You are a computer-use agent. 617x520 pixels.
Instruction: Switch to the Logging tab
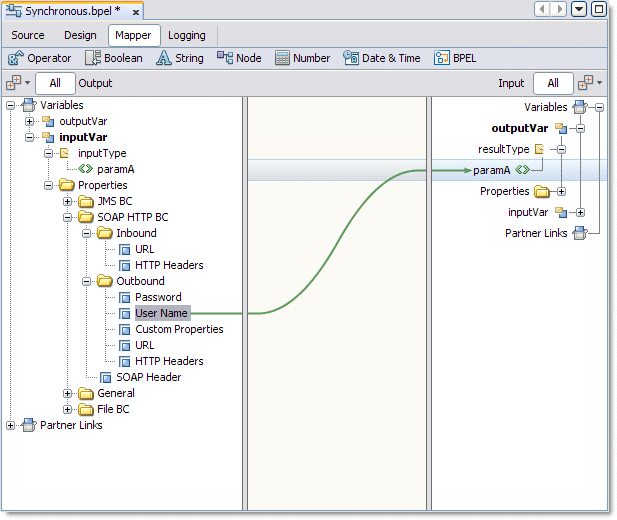tap(187, 35)
